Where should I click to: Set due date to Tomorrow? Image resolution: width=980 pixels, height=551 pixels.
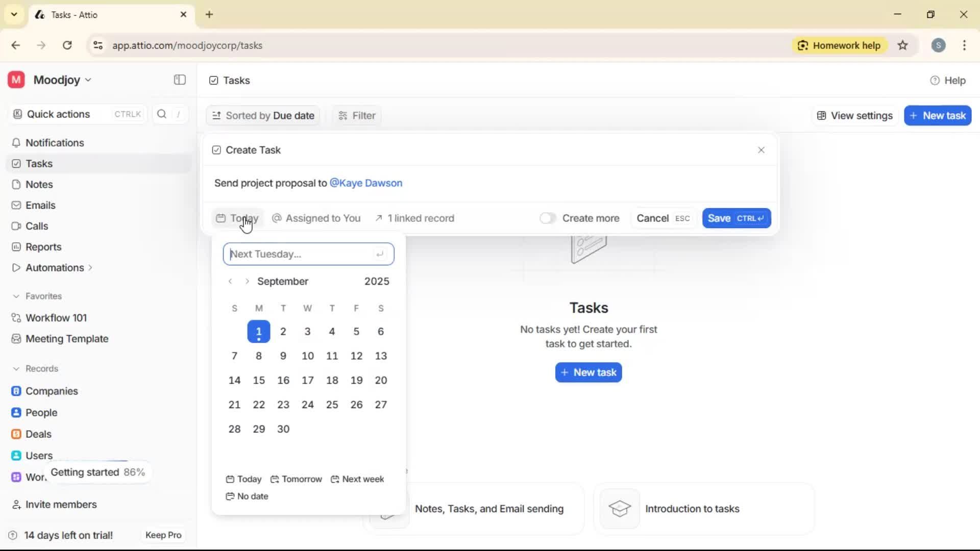click(296, 479)
